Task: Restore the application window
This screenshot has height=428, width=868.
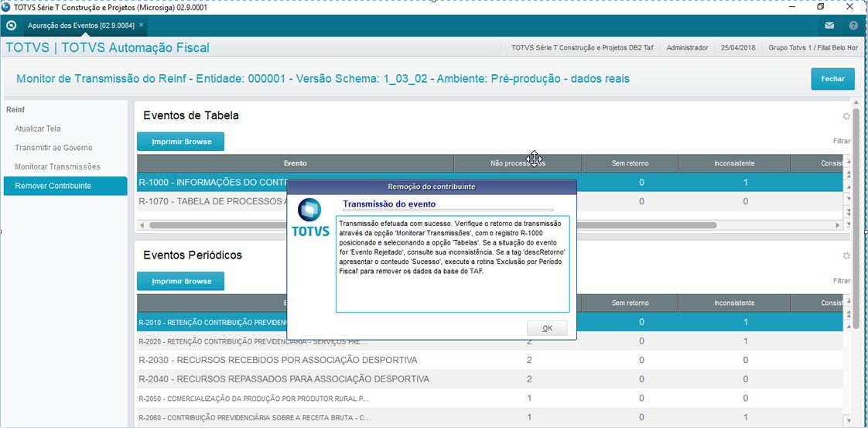Action: tap(820, 7)
